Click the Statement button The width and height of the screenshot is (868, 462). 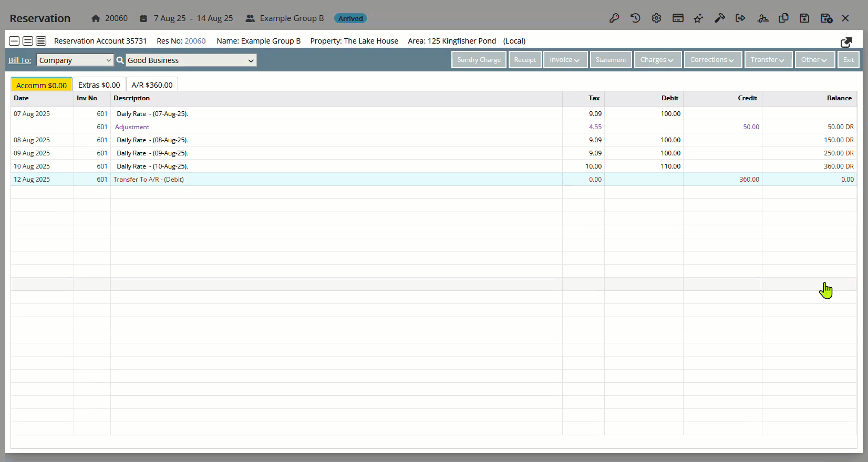(x=611, y=60)
